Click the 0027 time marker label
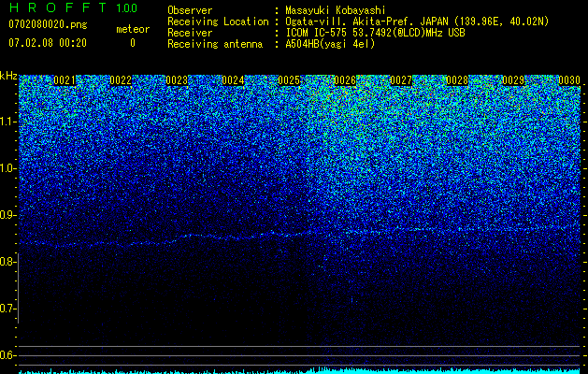Viewport: 588px width, 374px height. click(401, 80)
